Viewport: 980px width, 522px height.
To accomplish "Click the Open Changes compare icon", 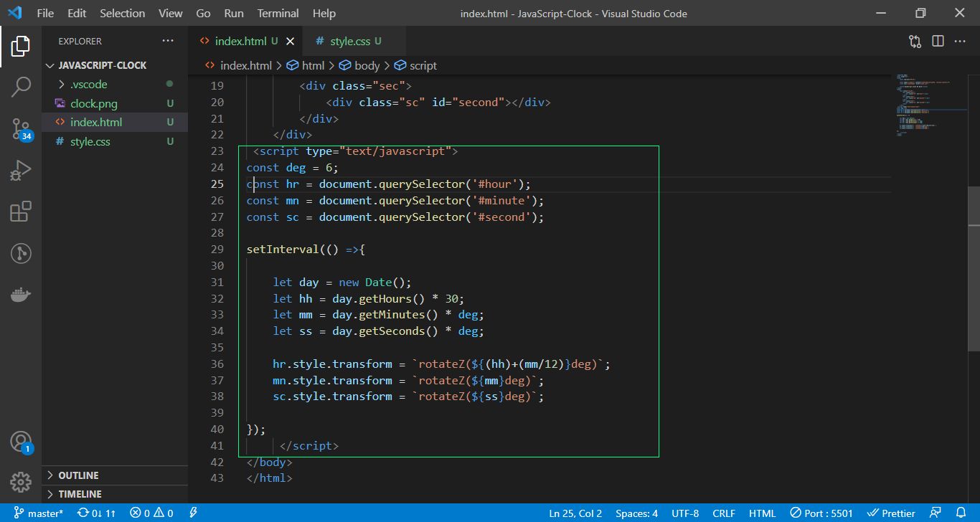I will [915, 42].
